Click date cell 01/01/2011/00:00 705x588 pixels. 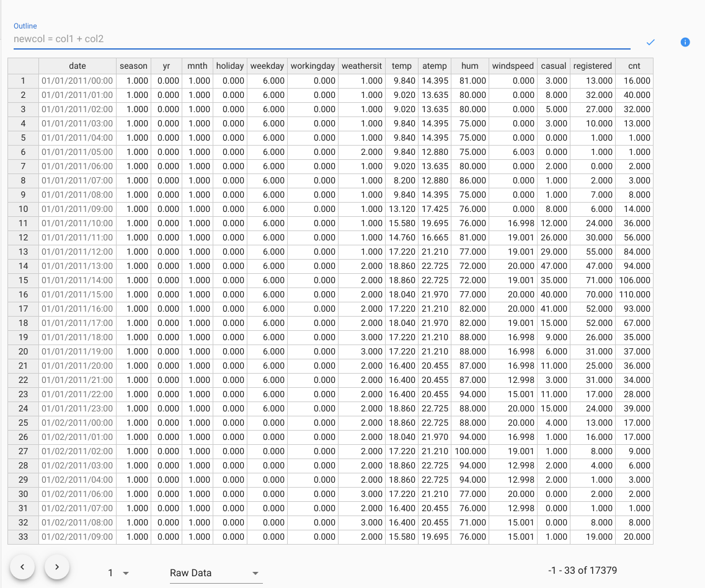78,81
